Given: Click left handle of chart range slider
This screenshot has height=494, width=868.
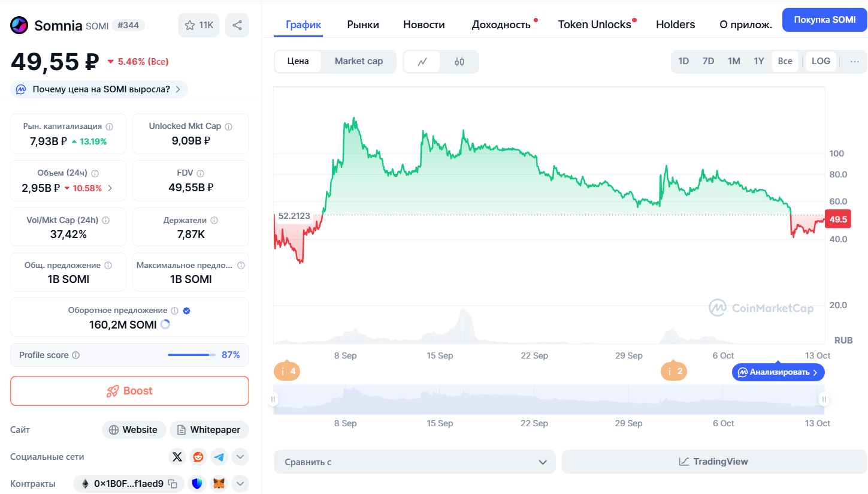Looking at the screenshot, I should 273,399.
